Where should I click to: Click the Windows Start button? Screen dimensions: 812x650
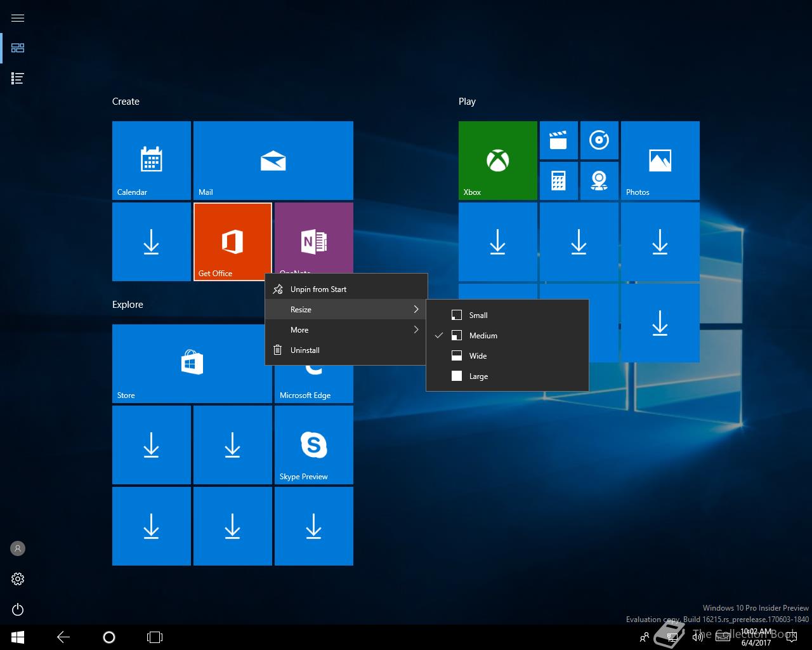tap(18, 637)
